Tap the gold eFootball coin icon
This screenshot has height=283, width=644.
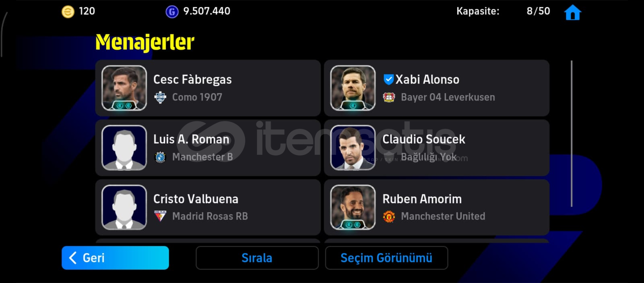click(x=68, y=12)
